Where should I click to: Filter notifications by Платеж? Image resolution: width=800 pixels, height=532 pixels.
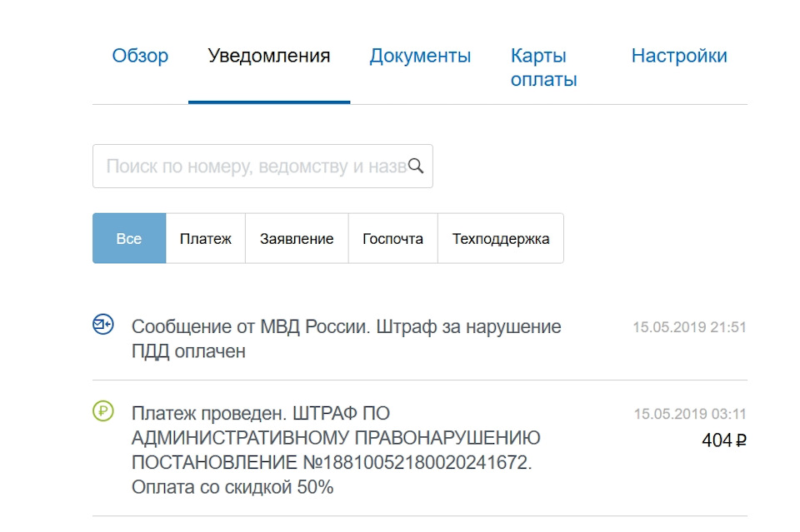(205, 238)
